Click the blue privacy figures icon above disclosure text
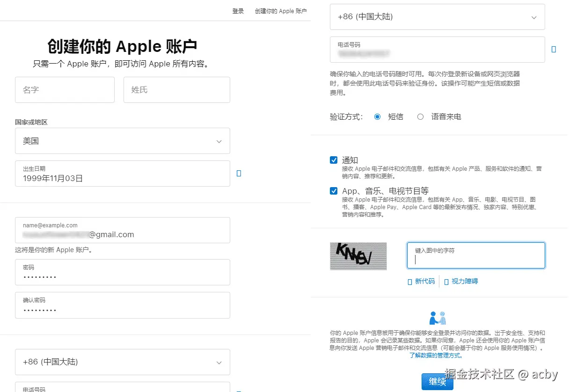569x392 pixels. point(437,317)
